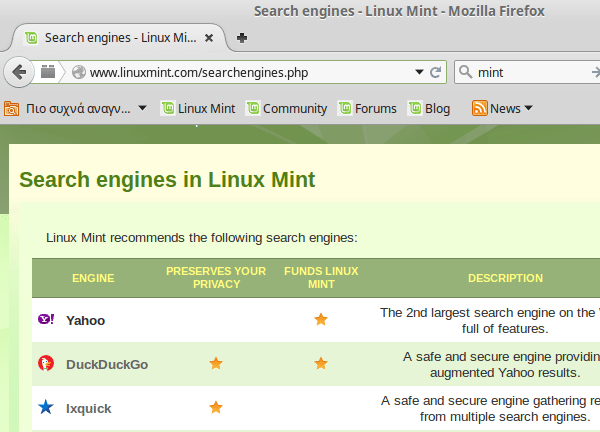The width and height of the screenshot is (600, 432).
Task: Open the Forums bookmark
Action: pyautogui.click(x=367, y=109)
